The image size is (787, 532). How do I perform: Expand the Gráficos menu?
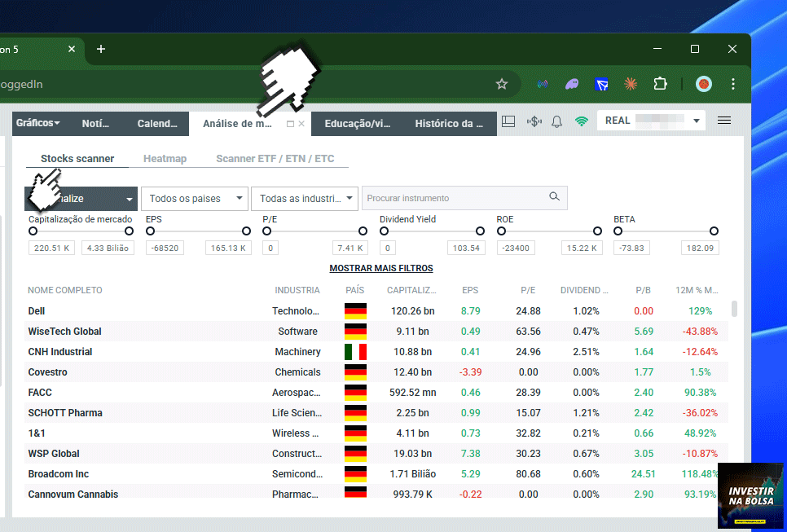37,123
